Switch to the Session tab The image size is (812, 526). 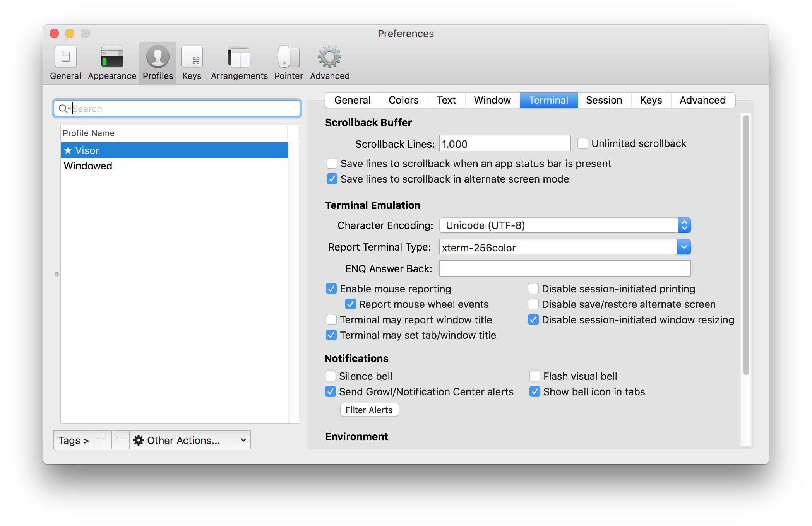(x=604, y=99)
